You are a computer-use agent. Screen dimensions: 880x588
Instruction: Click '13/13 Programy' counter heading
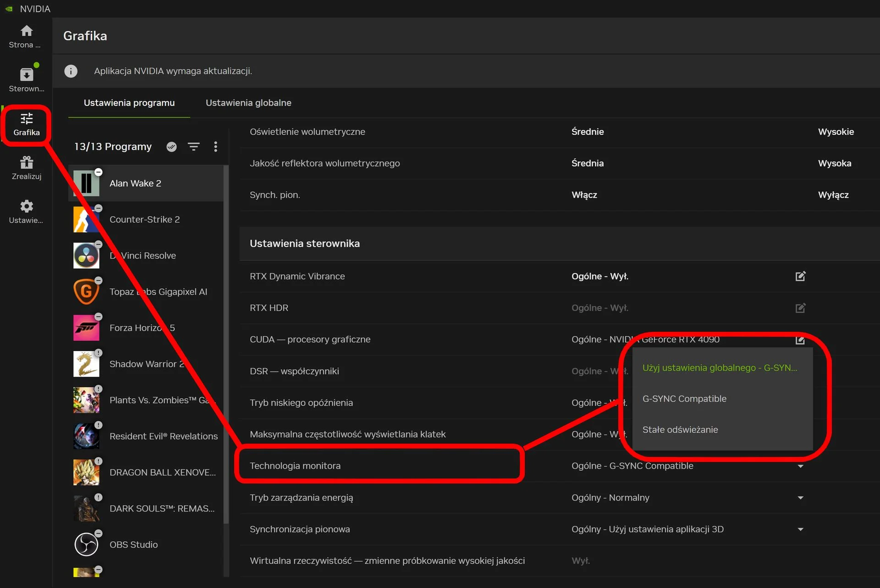(113, 147)
